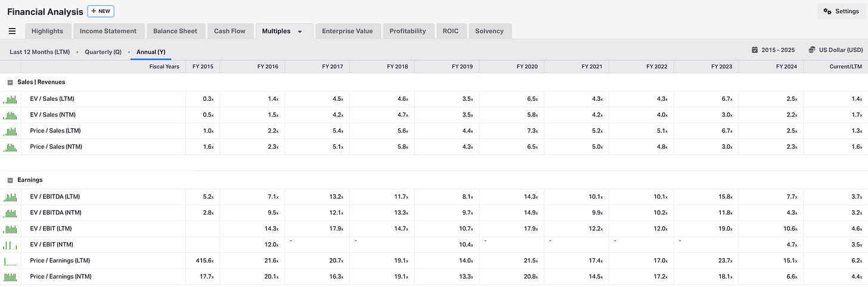Open sparkline chart for EV / EBITDA (LTM)
The width and height of the screenshot is (868, 287).
(10, 197)
